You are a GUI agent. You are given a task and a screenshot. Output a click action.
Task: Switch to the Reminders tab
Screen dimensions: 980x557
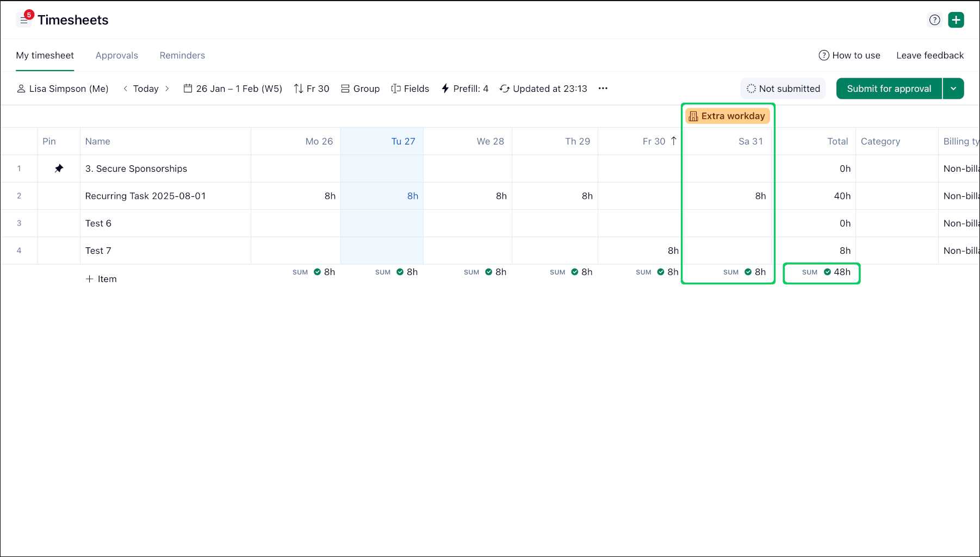pyautogui.click(x=182, y=55)
